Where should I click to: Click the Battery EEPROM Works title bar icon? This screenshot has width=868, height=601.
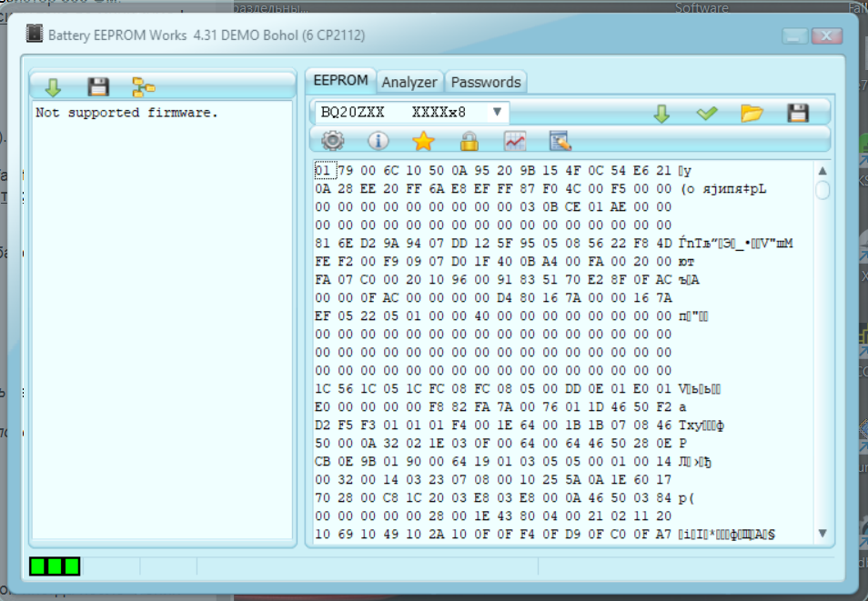[x=35, y=34]
